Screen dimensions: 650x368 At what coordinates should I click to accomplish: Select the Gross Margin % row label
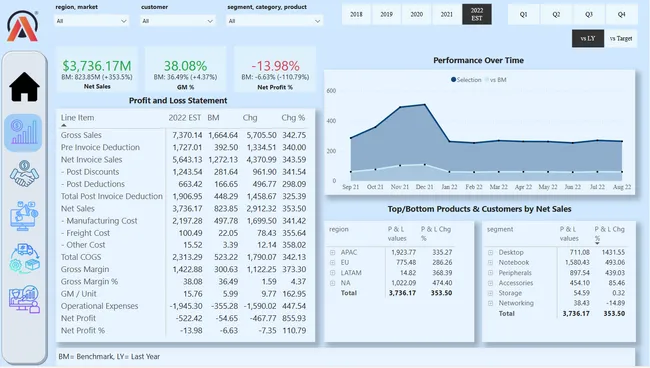tap(90, 281)
